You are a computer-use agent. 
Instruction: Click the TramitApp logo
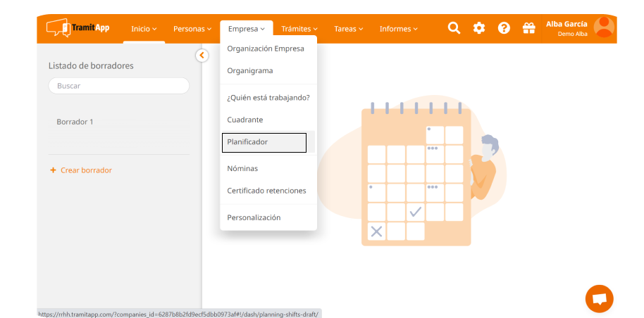coord(76,28)
